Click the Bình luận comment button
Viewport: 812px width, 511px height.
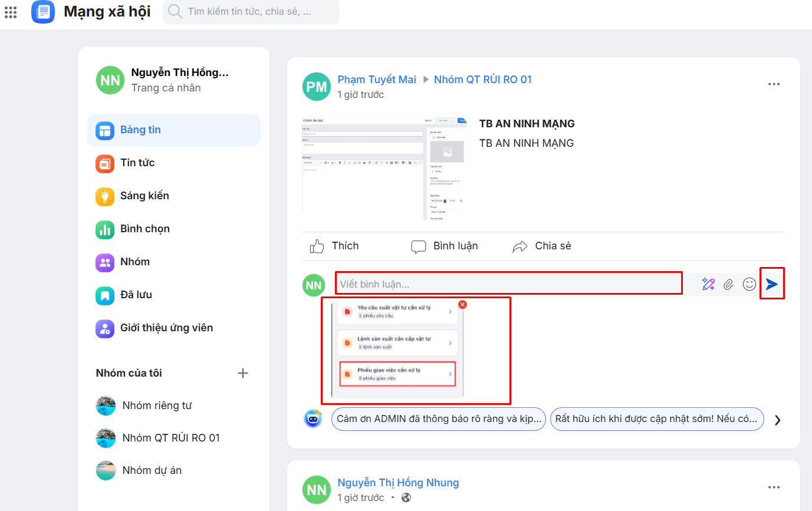(444, 246)
